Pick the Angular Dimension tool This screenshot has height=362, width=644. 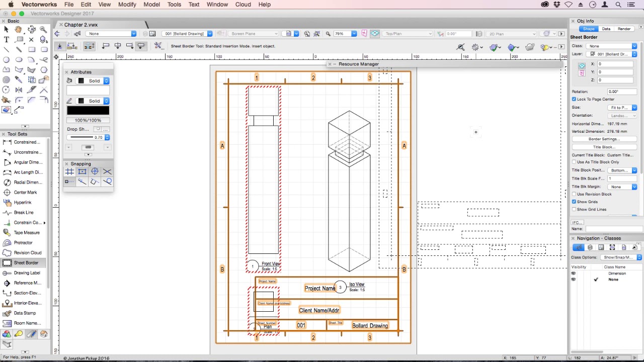24,162
